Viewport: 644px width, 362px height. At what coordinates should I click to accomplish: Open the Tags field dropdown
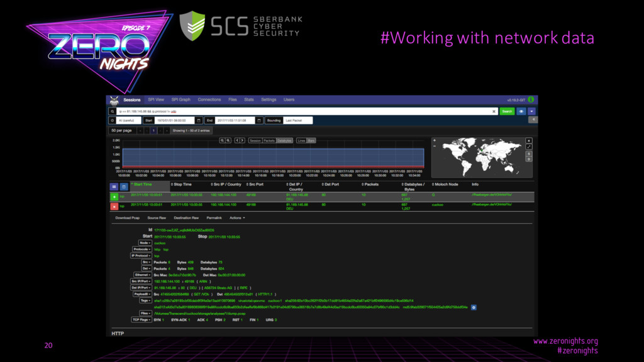coord(145,301)
